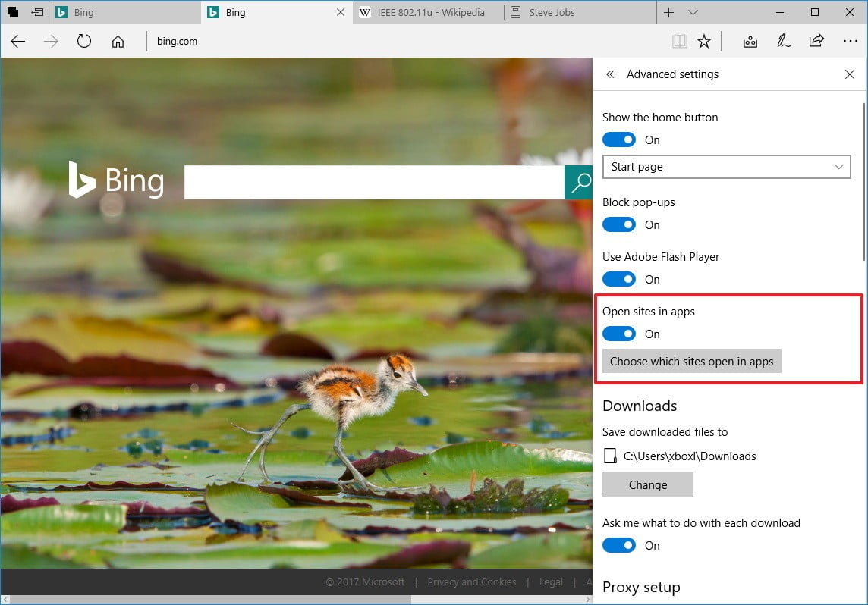
Task: Open the tab preview chevron dropdown
Action: point(693,13)
